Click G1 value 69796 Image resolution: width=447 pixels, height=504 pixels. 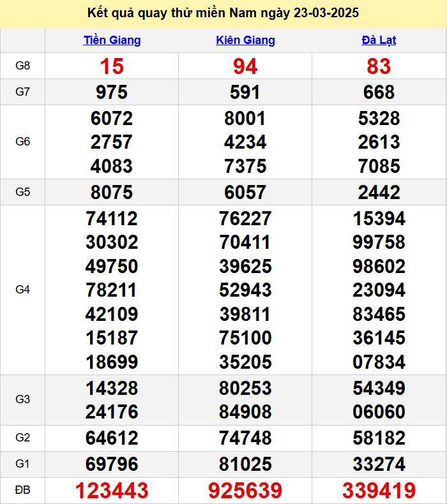tap(112, 464)
